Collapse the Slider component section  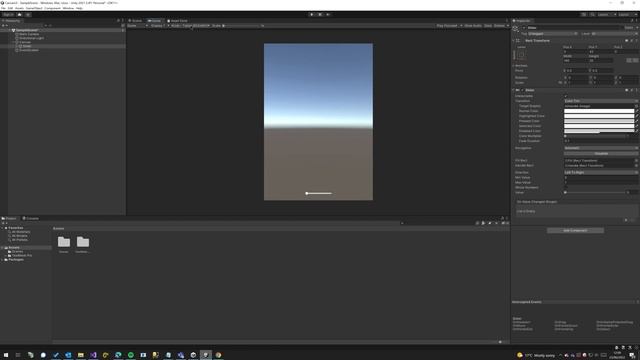coord(513,90)
